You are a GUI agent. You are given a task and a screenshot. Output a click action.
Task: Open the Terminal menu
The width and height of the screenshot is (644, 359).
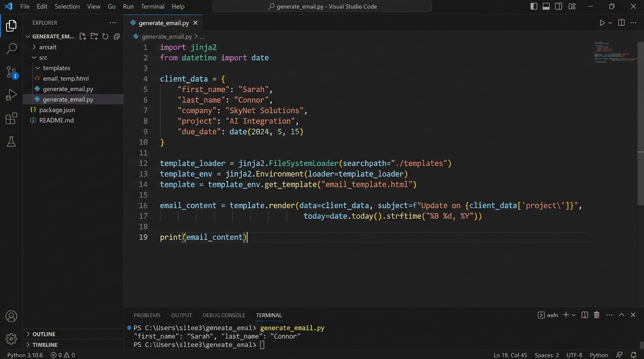[x=153, y=7]
